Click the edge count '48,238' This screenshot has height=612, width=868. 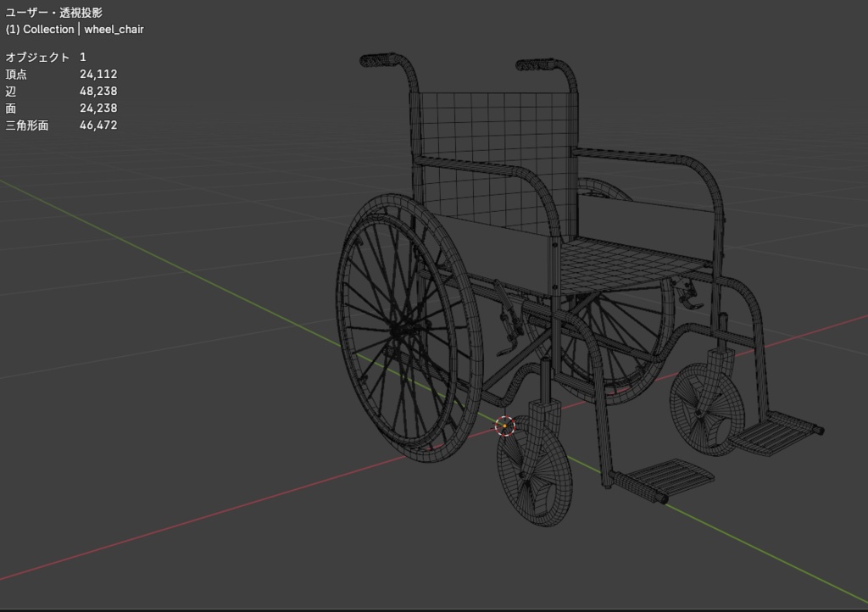(x=98, y=91)
